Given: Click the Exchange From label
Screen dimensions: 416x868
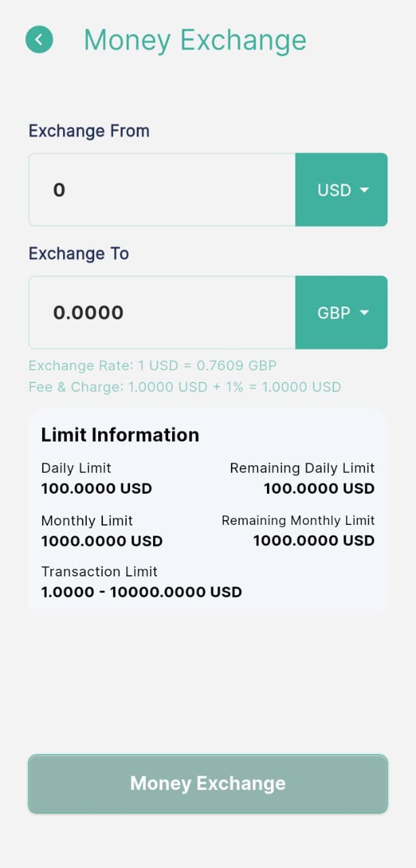Looking at the screenshot, I should (x=89, y=131).
